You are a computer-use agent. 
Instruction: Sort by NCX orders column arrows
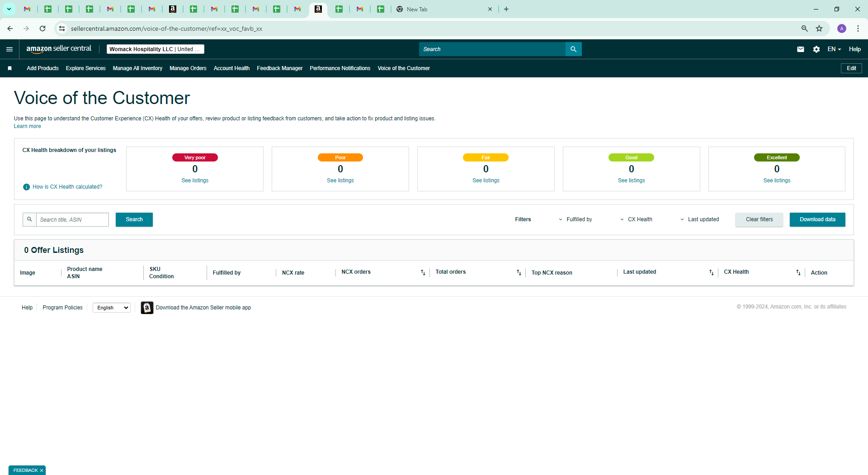(x=423, y=272)
